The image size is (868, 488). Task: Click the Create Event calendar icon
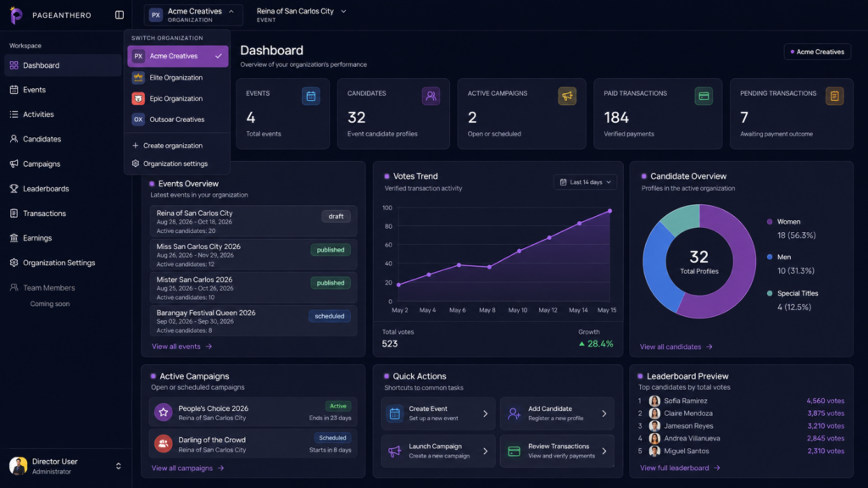point(395,413)
